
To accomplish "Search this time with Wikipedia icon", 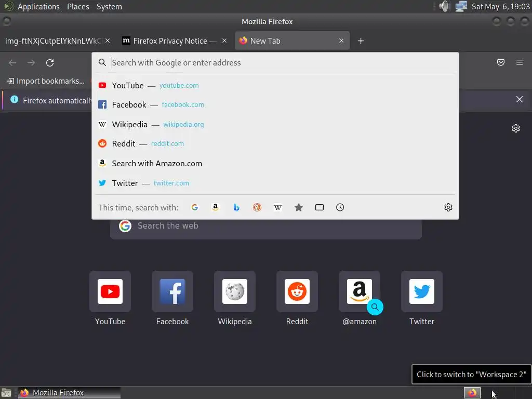I will coord(278,207).
